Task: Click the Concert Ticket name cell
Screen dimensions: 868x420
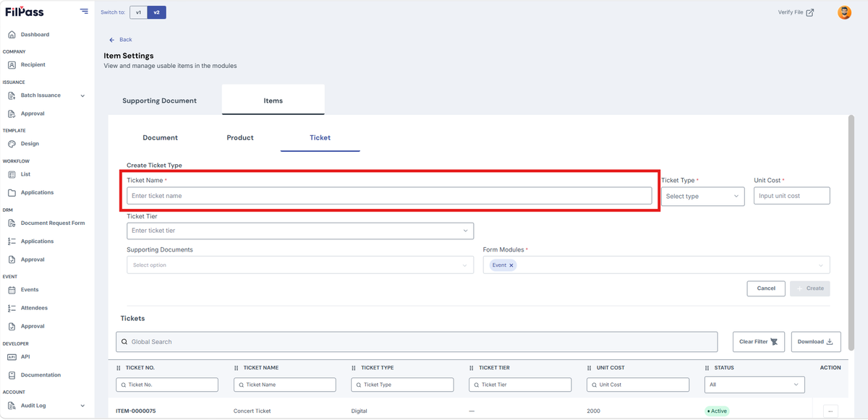Action: pyautogui.click(x=252, y=411)
